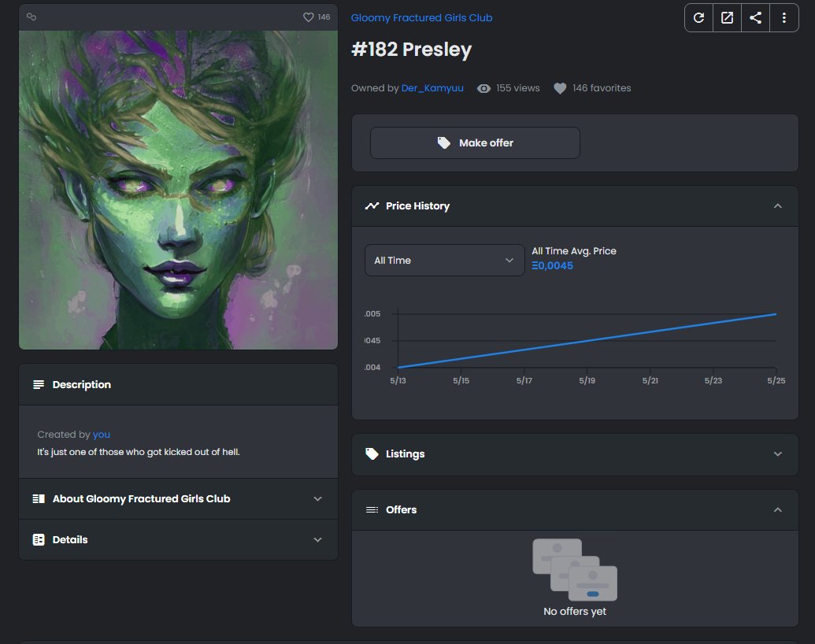Click the eye icon beside 155 views
Image resolution: width=815 pixels, height=644 pixels.
pos(483,88)
